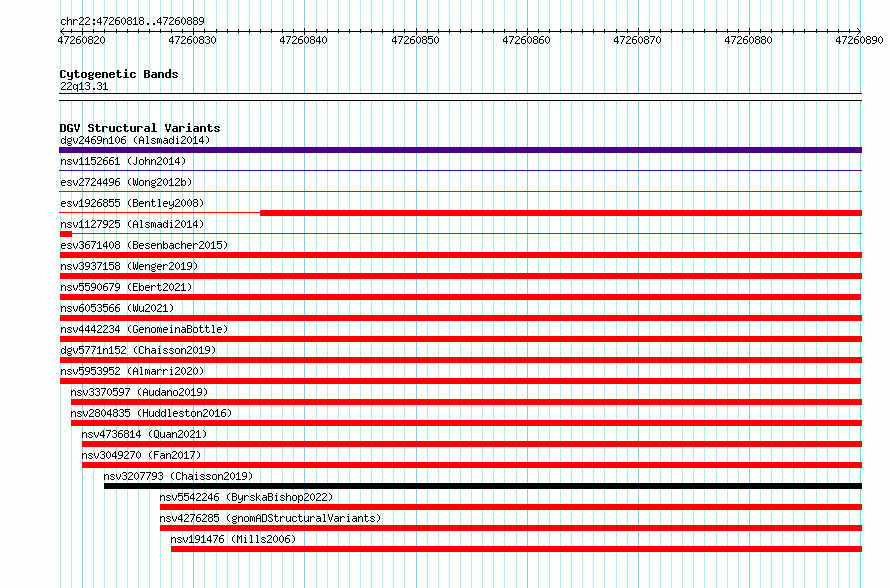Screen dimensions: 890x588
Task: Click the red nsv191476 variant bar
Action: 517,549
